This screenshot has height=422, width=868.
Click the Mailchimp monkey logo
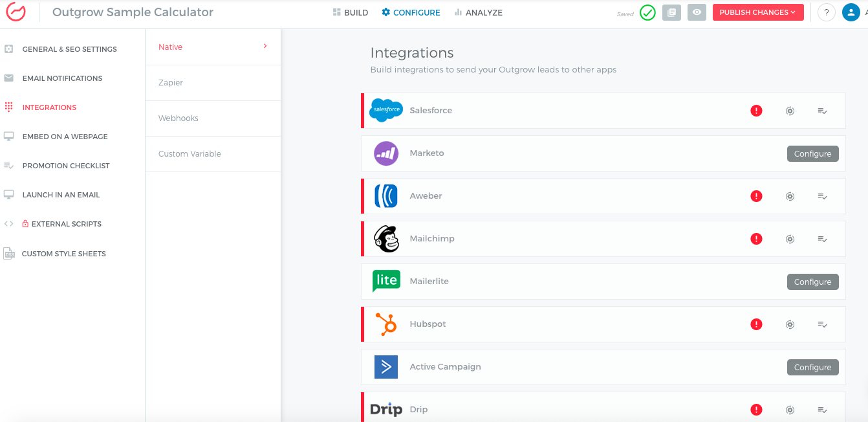[387, 239]
